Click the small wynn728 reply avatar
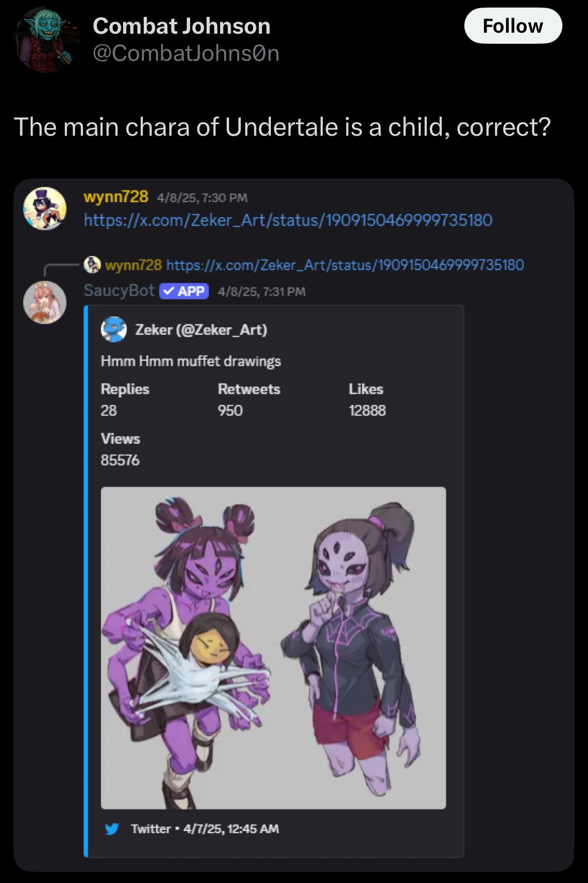The height and width of the screenshot is (883, 588). (x=92, y=264)
